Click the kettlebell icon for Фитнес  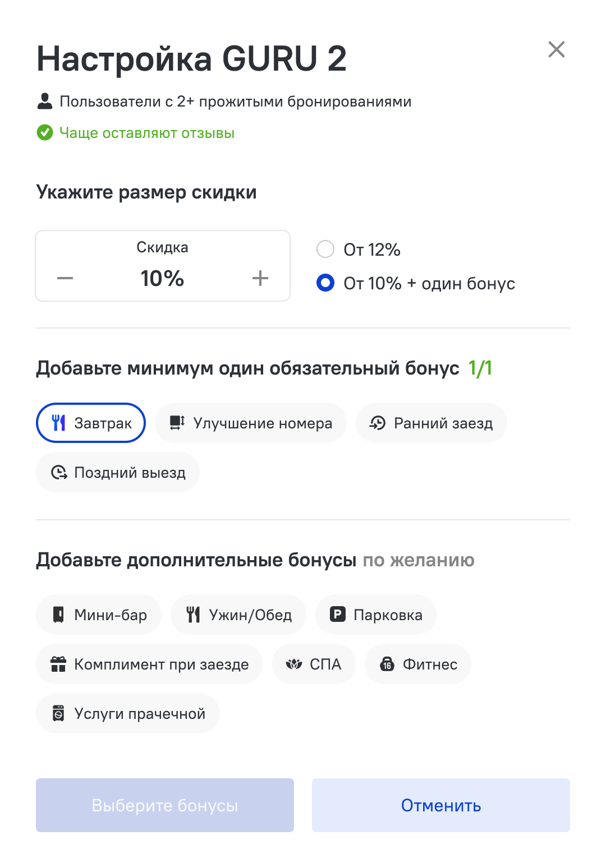click(x=387, y=664)
